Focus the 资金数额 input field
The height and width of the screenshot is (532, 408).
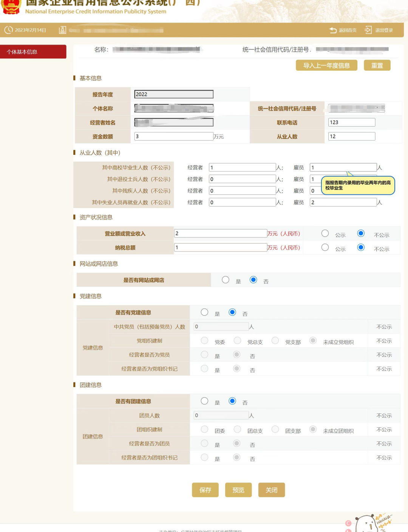[x=174, y=136]
